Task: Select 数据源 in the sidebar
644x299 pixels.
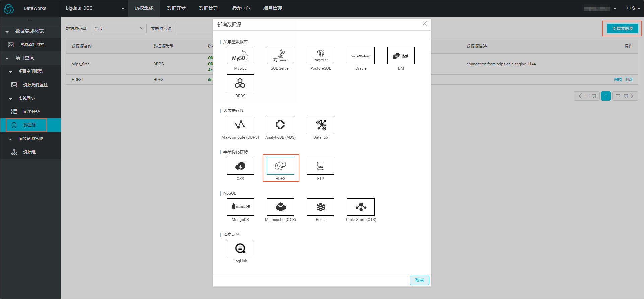Action: pos(30,125)
